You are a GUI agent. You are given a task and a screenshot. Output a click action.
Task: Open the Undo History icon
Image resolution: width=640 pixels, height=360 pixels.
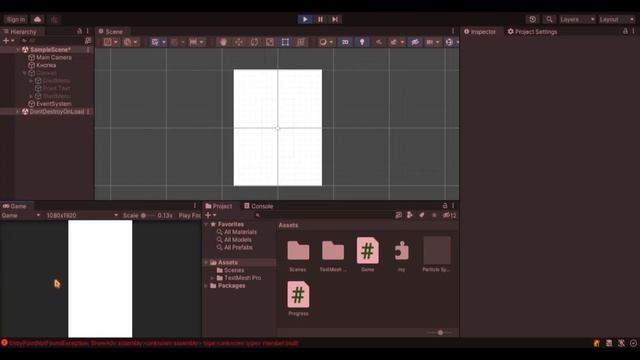coord(532,19)
